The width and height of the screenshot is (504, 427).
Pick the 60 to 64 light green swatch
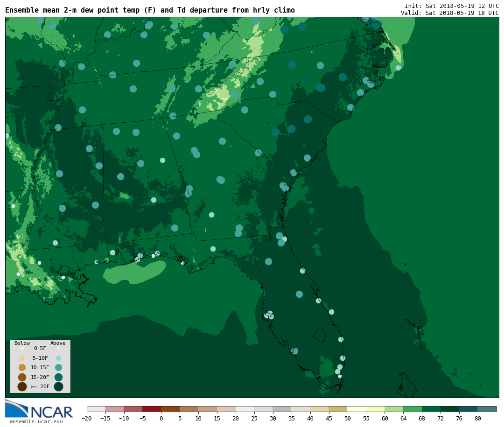pos(394,409)
